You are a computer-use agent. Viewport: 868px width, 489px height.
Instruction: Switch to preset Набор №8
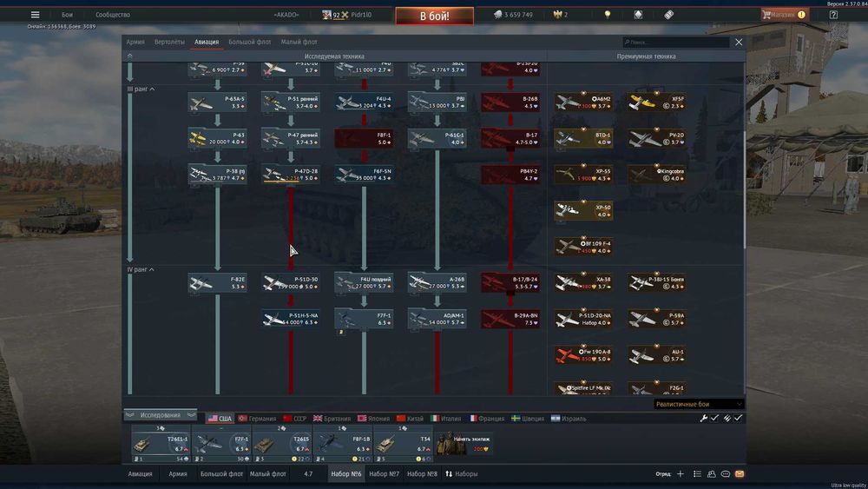tap(422, 474)
